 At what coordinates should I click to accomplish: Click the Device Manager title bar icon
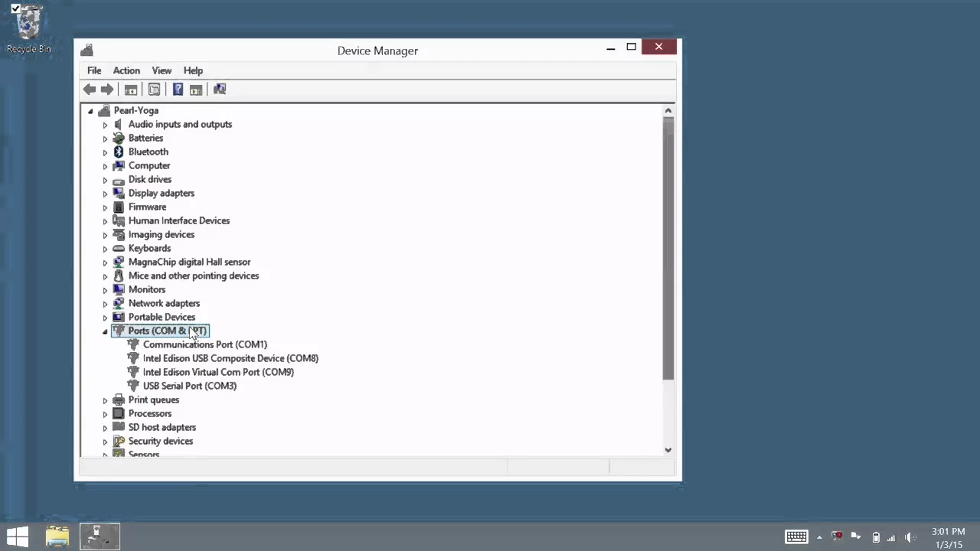tap(87, 51)
